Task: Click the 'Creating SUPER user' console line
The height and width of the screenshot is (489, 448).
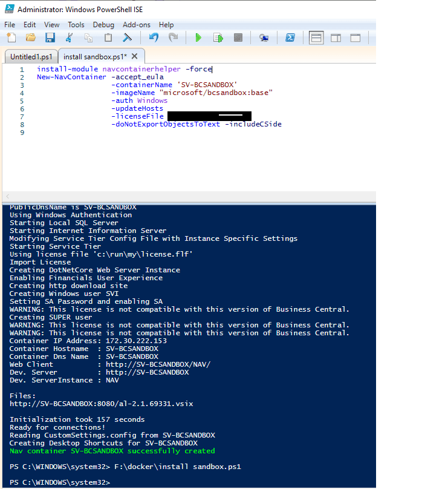Action: [50, 317]
